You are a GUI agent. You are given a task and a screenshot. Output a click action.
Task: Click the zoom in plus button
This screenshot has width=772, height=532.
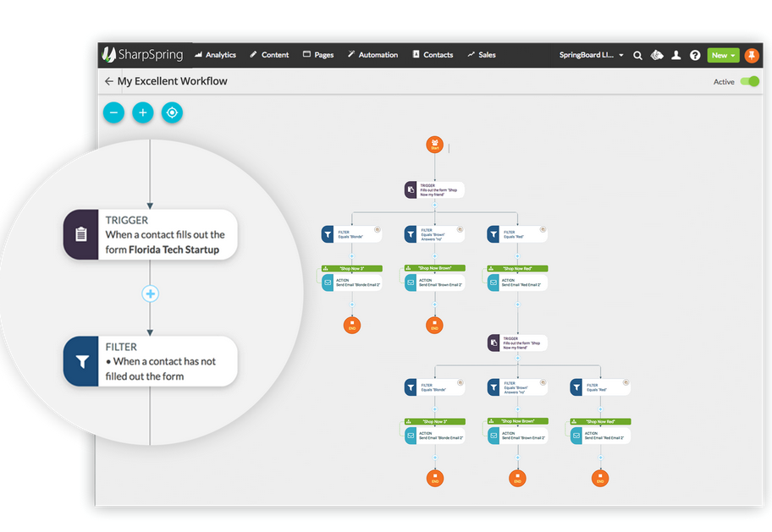click(143, 112)
